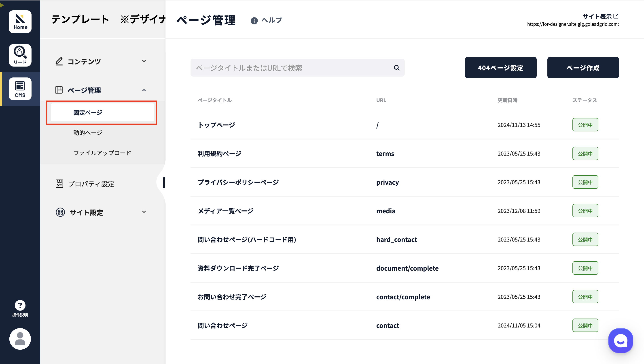The width and height of the screenshot is (644, 364).
Task: Open the お問い合わせ完了ページ row title
Action: click(x=232, y=297)
